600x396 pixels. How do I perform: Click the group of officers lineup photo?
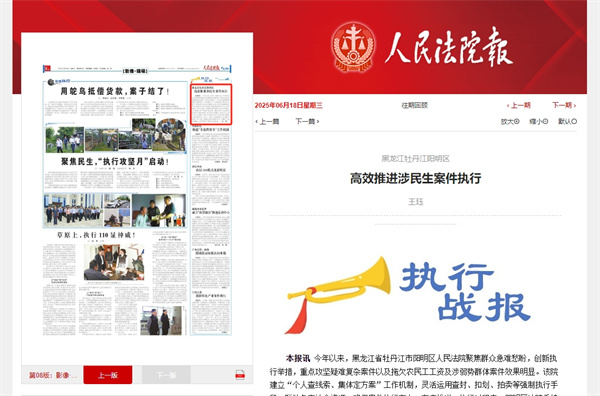pos(73,210)
